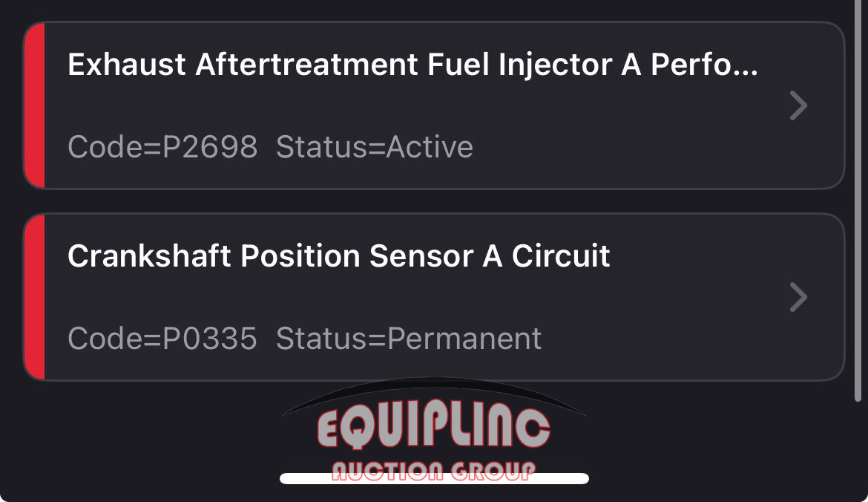Click the Status=Permanent label
The image size is (868, 502).
click(408, 339)
